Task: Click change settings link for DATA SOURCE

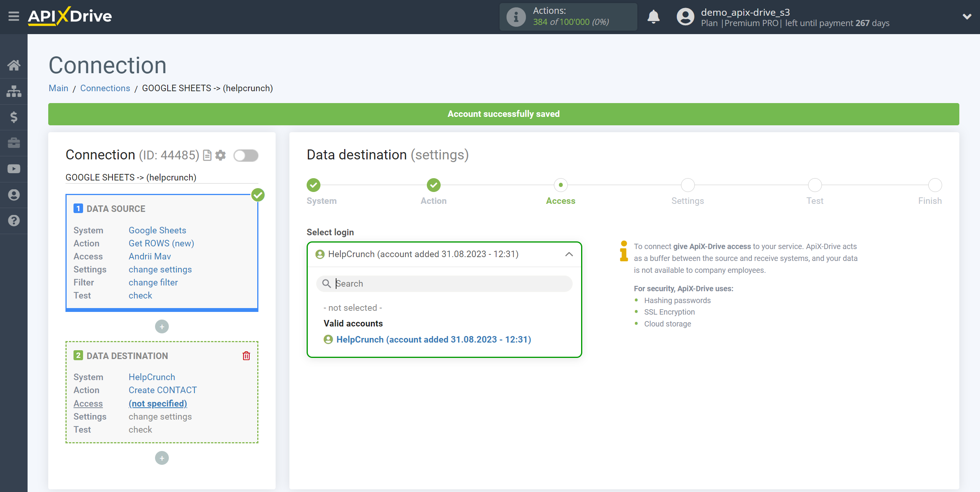Action: click(160, 269)
